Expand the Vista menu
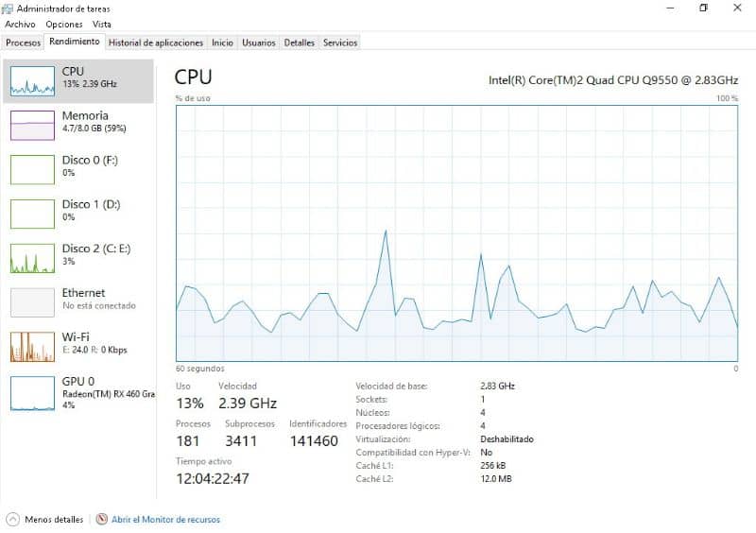This screenshot has width=756, height=533. pos(102,25)
